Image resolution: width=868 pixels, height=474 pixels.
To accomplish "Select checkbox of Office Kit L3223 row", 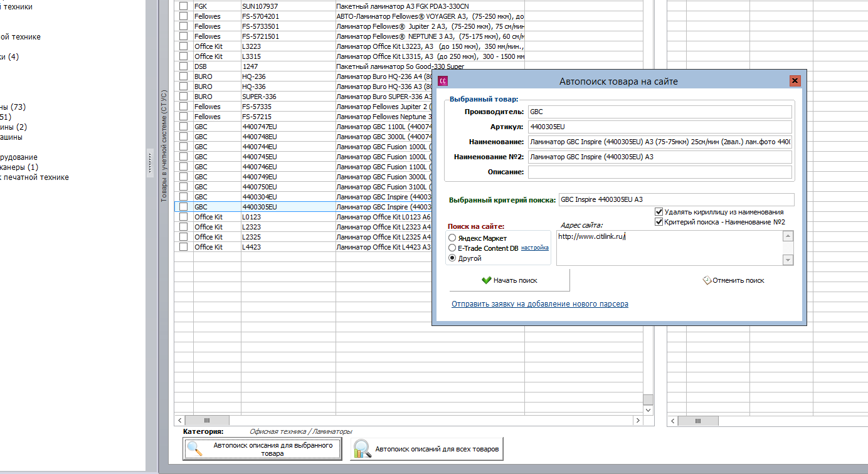I will click(183, 46).
